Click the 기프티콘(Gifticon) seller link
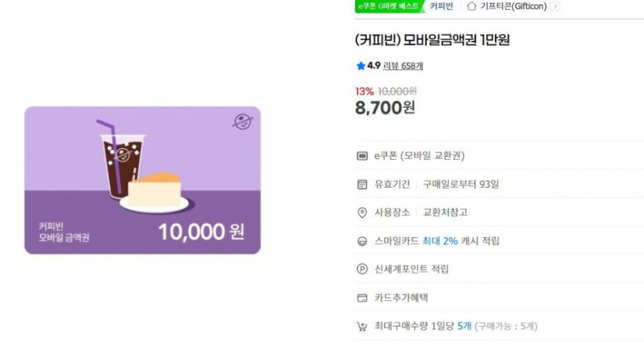 coord(514,6)
